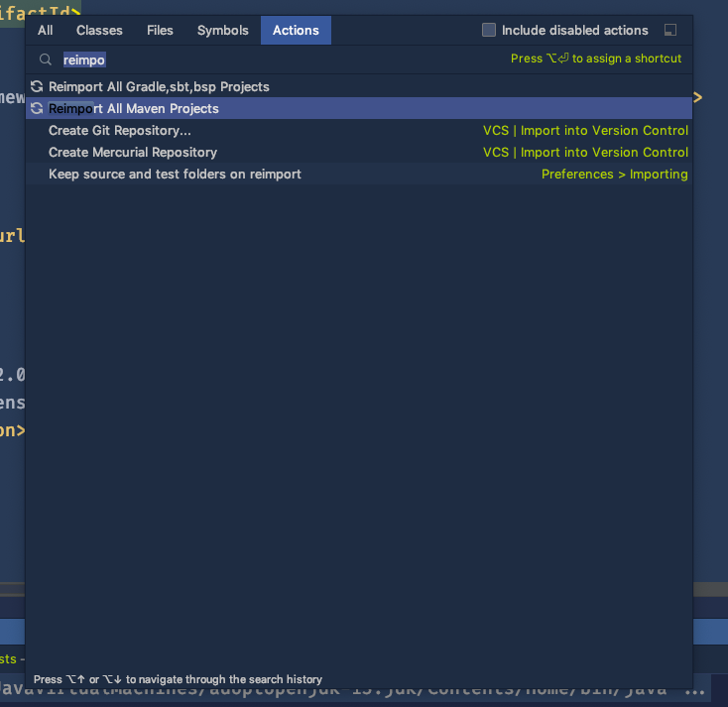The image size is (728, 707).
Task: Click the search magnifier icon
Action: (x=46, y=59)
